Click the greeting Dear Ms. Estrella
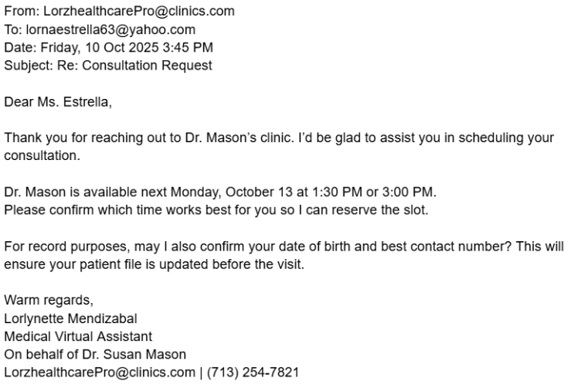Viewport: 588px width, 385px height. 53,101
